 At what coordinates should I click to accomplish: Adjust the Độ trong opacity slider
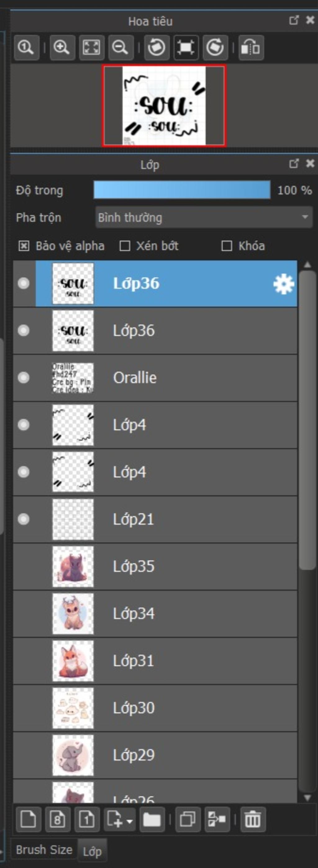tap(182, 190)
